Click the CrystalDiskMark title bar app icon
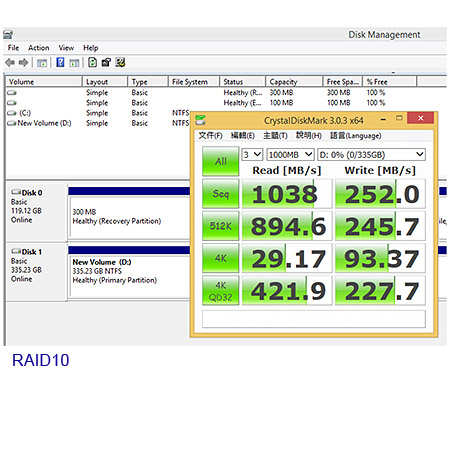The width and height of the screenshot is (450, 450). pyautogui.click(x=200, y=120)
